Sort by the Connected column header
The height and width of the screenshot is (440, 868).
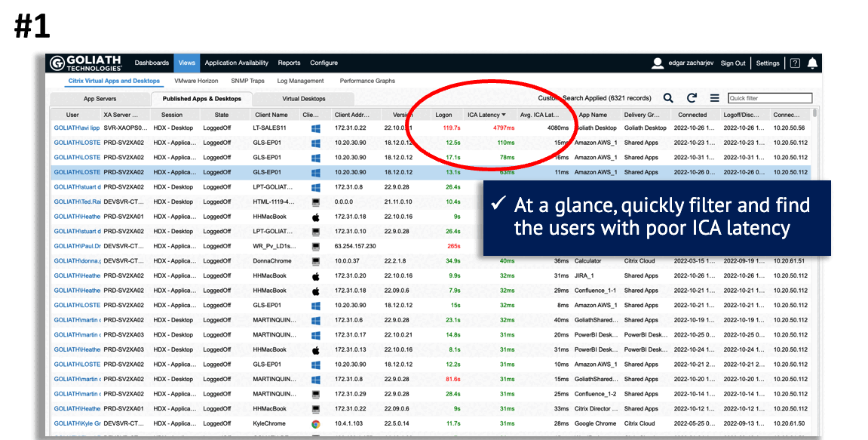pyautogui.click(x=692, y=115)
